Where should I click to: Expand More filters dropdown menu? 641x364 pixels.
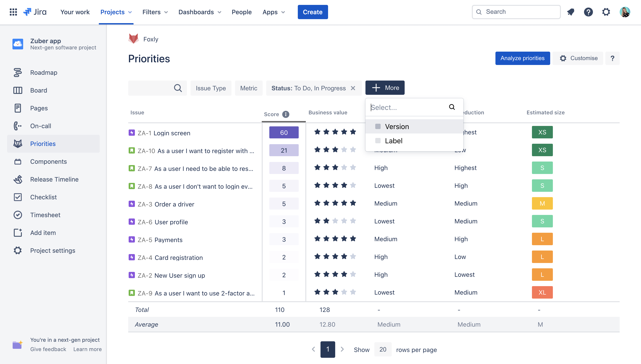point(385,88)
